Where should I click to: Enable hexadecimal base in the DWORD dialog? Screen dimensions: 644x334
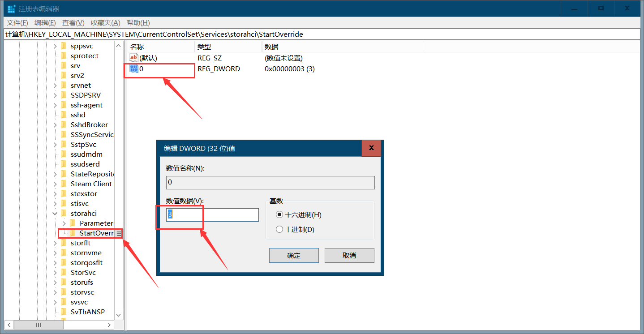click(x=279, y=214)
